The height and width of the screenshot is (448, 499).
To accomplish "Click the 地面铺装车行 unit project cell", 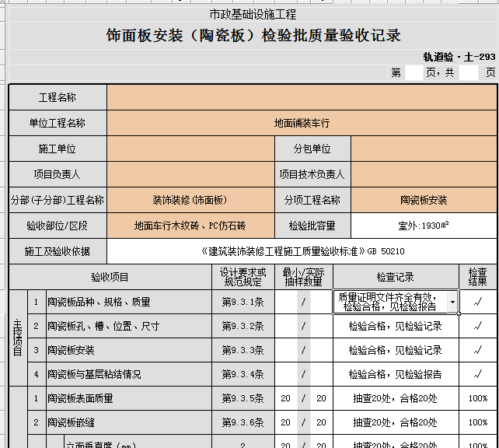I will (x=302, y=123).
